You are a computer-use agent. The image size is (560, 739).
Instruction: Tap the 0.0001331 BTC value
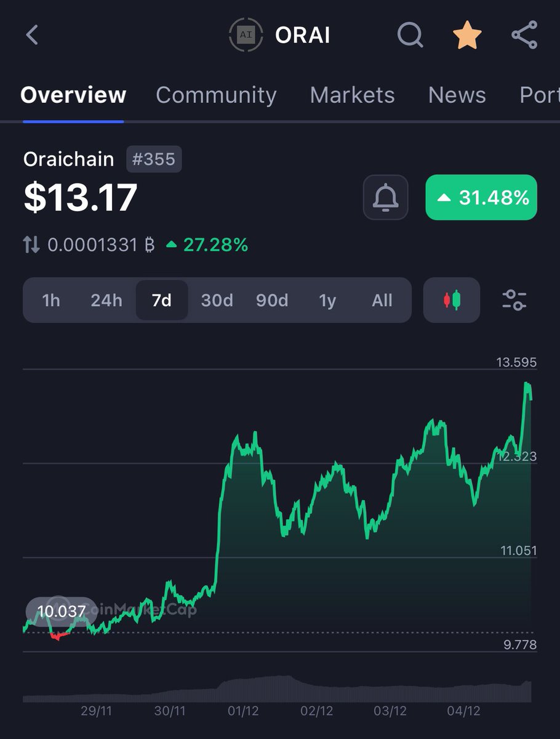pos(100,245)
